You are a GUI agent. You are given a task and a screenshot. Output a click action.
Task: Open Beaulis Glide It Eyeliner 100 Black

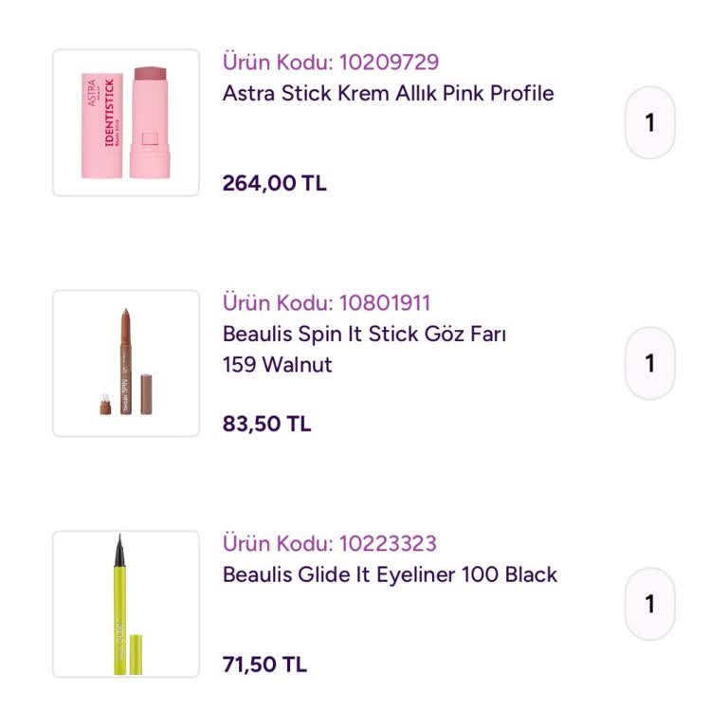390,574
